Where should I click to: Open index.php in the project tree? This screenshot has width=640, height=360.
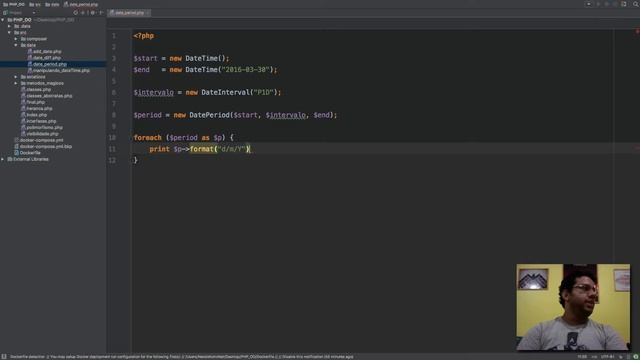[x=36, y=115]
